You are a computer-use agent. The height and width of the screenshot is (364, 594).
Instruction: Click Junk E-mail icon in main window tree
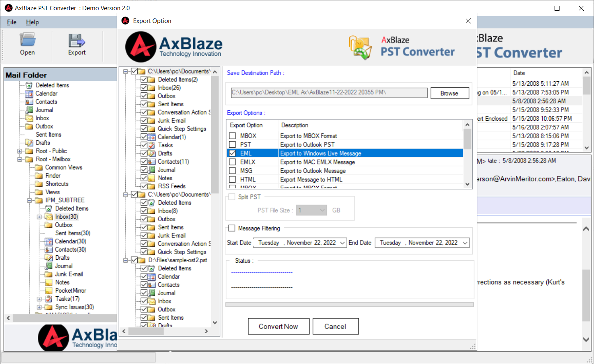pyautogui.click(x=48, y=274)
